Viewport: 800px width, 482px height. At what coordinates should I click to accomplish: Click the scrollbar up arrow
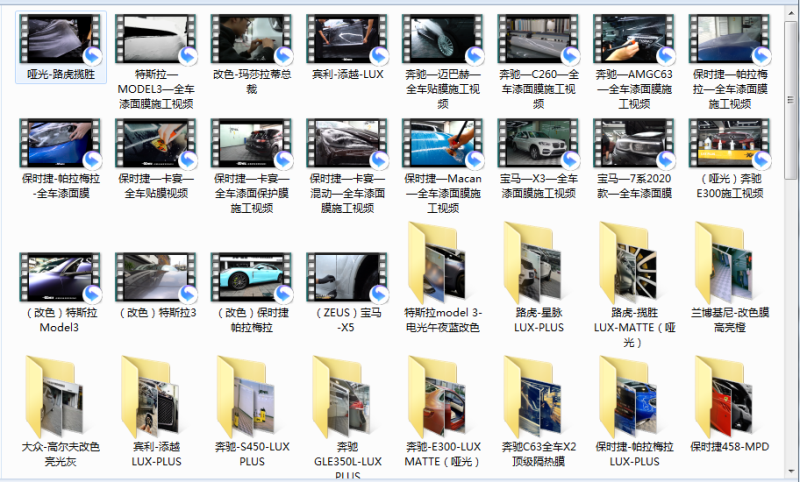[x=790, y=12]
